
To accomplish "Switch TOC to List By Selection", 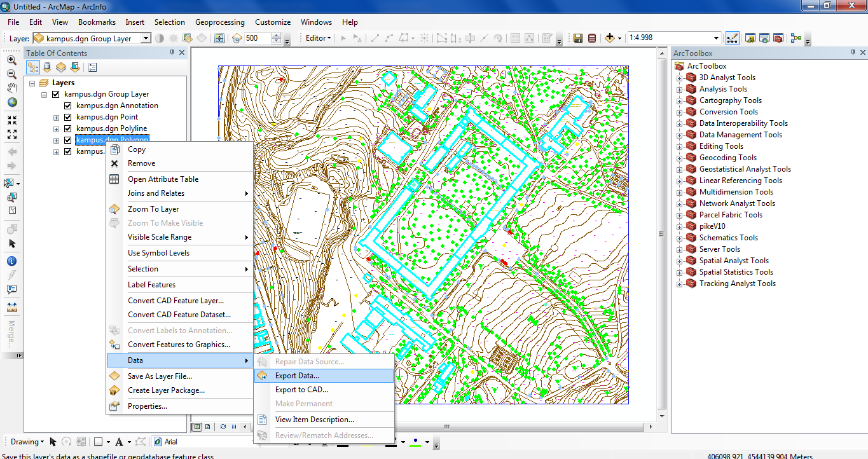I will tap(75, 67).
